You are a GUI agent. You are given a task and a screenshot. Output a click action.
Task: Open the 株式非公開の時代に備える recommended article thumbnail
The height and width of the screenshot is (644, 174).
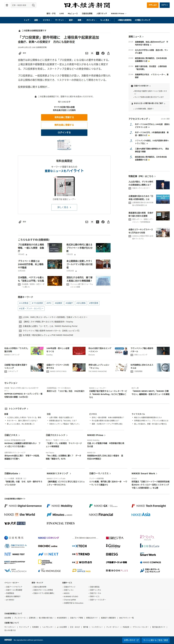pyautogui.click(x=103, y=247)
